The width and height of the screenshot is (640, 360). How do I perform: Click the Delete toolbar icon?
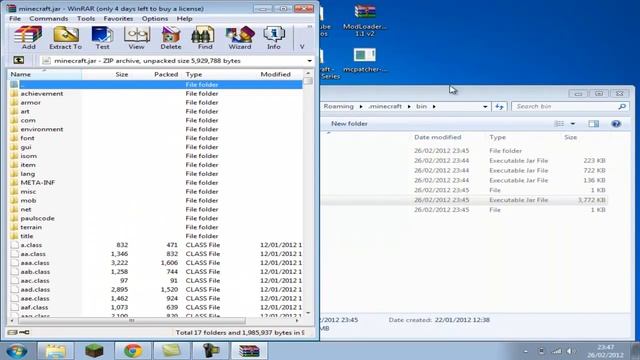[171, 38]
